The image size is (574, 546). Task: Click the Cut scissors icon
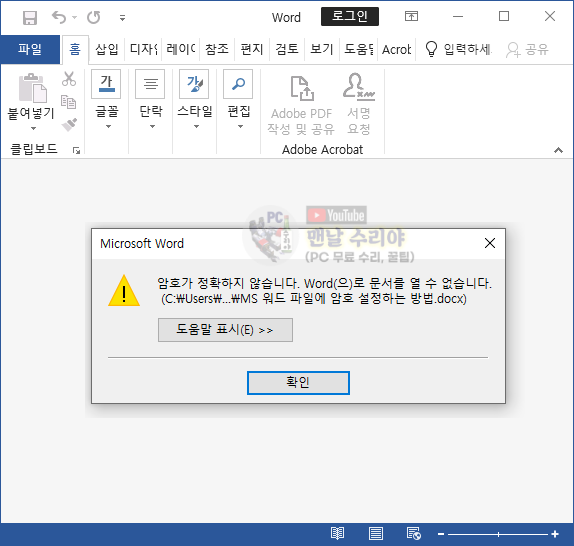pyautogui.click(x=69, y=79)
